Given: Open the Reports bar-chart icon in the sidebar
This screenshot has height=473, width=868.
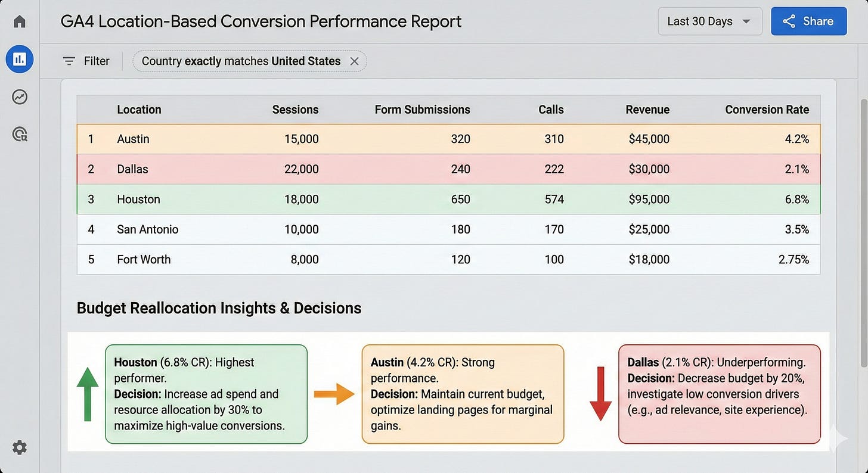Looking at the screenshot, I should 19,59.
